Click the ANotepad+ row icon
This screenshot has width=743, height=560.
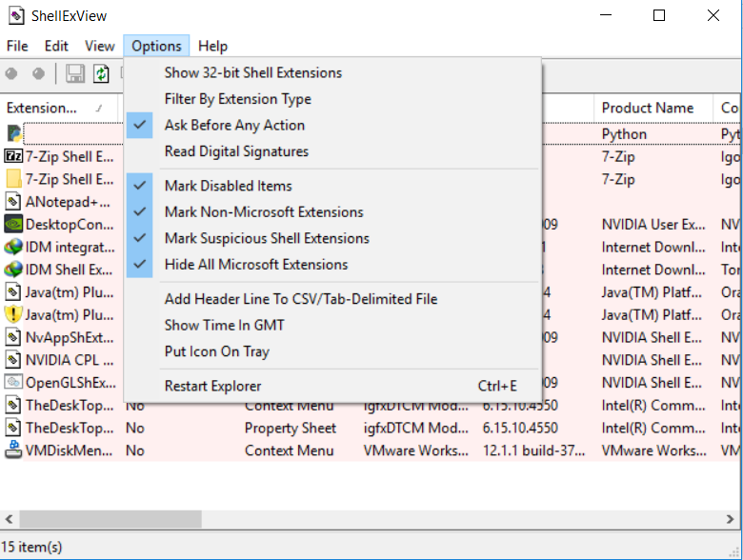tap(12, 201)
